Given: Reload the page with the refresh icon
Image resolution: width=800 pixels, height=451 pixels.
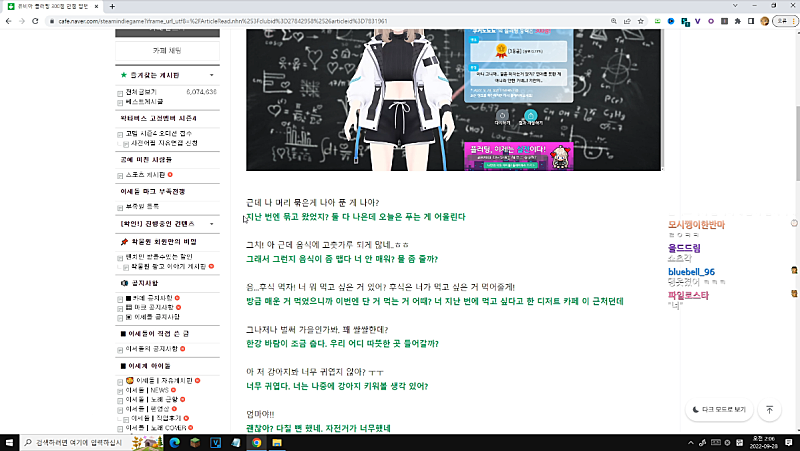Looking at the screenshot, I should (36, 19).
